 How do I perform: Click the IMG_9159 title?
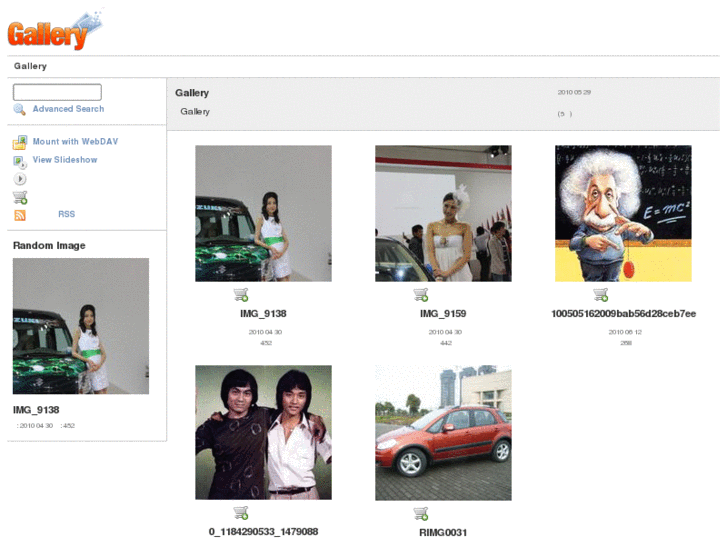click(x=443, y=314)
